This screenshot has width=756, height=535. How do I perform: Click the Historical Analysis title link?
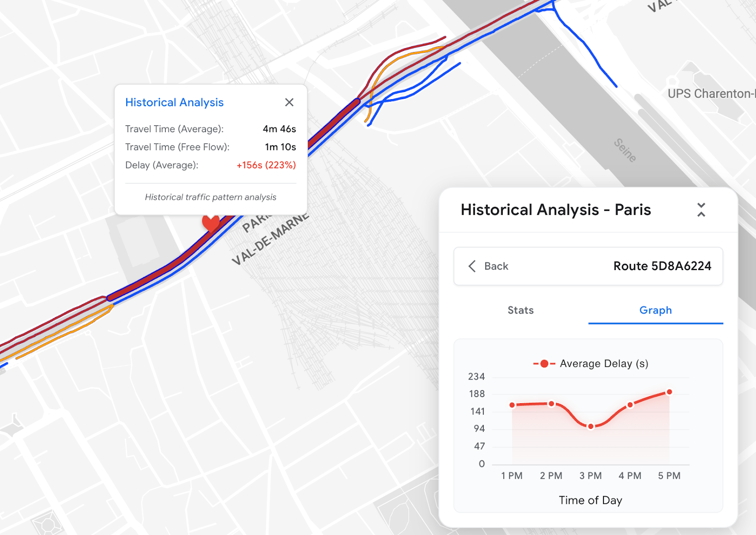[174, 102]
